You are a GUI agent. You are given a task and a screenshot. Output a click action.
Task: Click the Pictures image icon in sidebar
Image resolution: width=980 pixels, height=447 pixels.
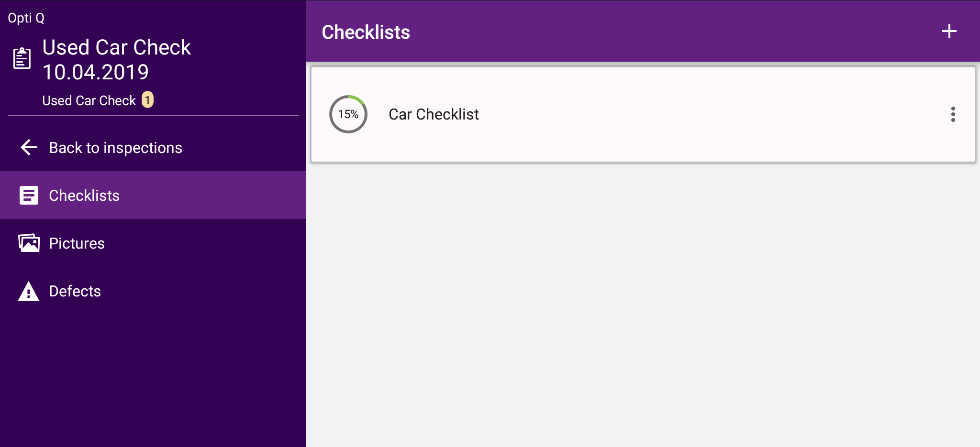(x=29, y=243)
